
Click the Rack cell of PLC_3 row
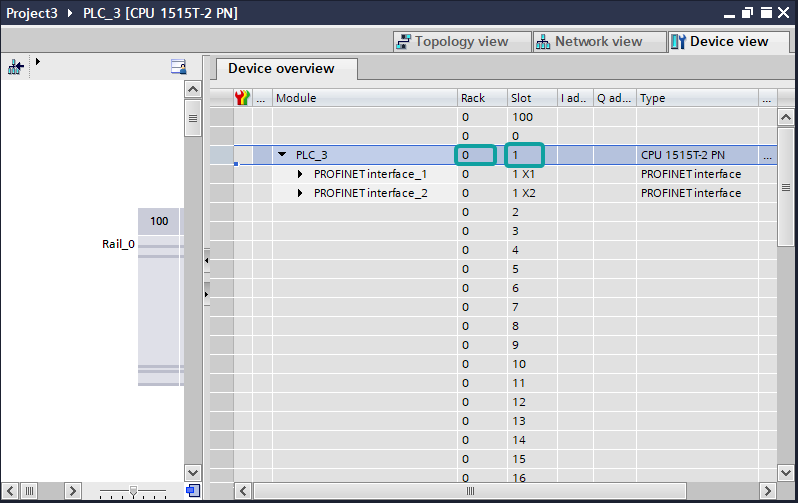[x=475, y=155]
